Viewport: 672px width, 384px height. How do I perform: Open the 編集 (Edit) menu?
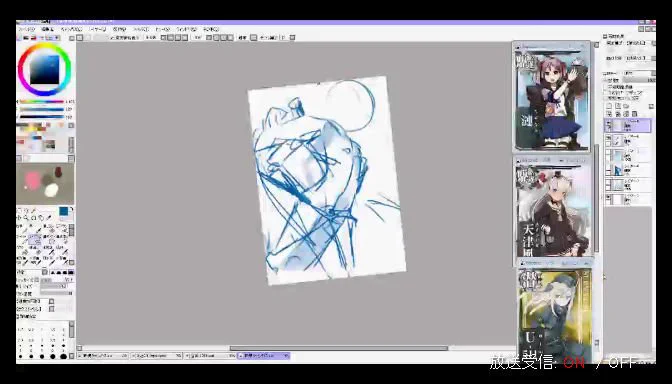(47, 29)
